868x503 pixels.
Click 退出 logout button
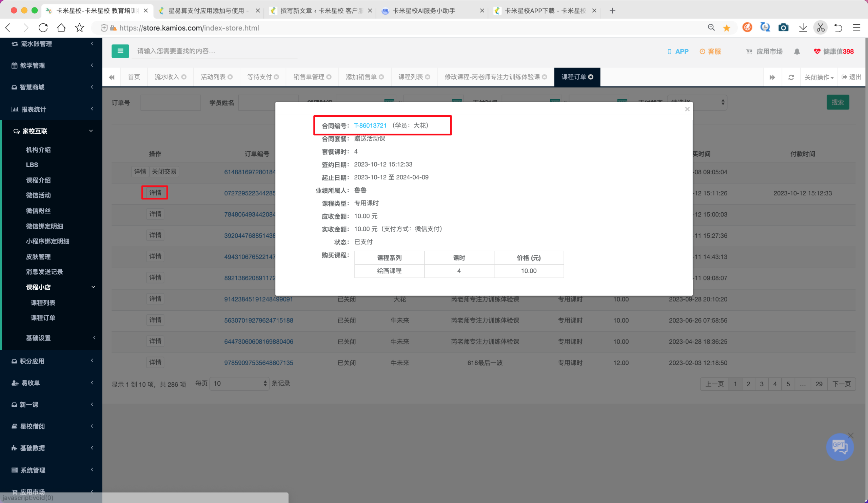coord(851,77)
